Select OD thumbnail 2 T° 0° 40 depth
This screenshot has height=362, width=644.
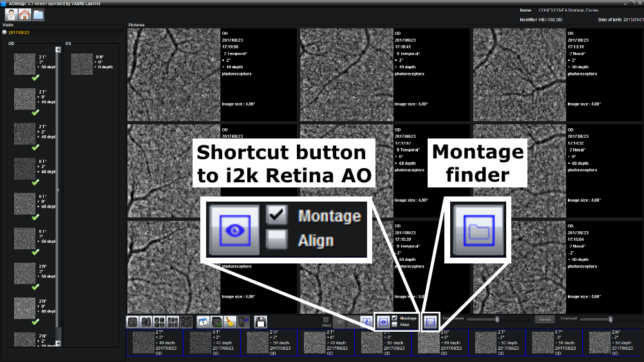24,99
